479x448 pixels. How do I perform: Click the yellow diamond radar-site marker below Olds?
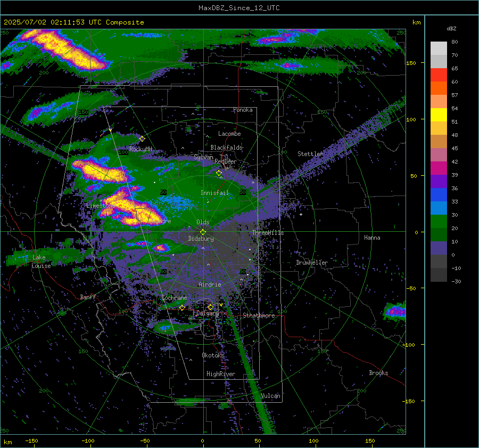(203, 232)
